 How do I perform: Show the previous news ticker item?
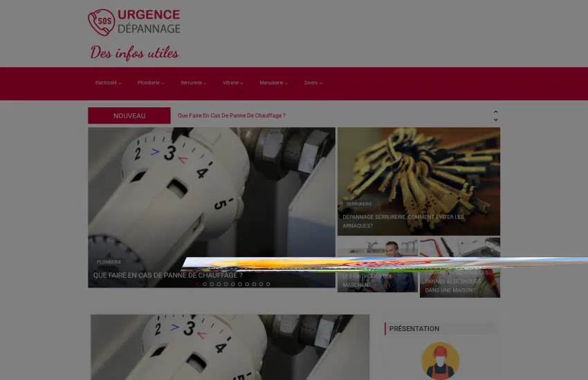[x=495, y=112]
